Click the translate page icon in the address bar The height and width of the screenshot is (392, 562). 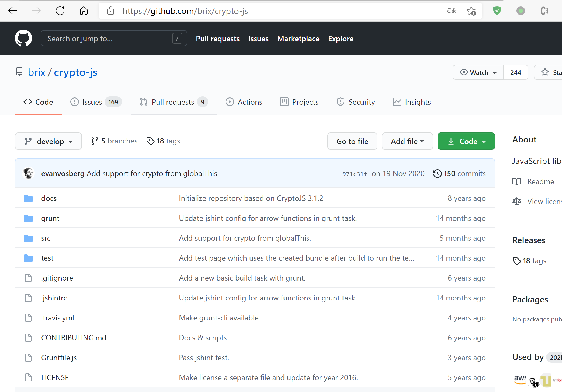[452, 11]
